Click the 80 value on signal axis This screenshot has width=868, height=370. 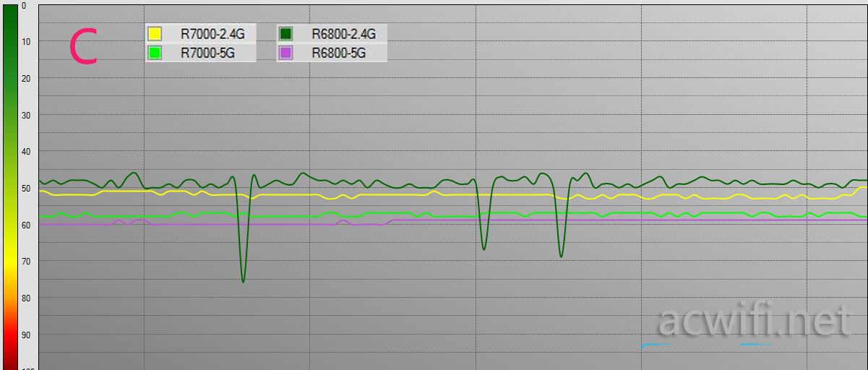pos(26,298)
